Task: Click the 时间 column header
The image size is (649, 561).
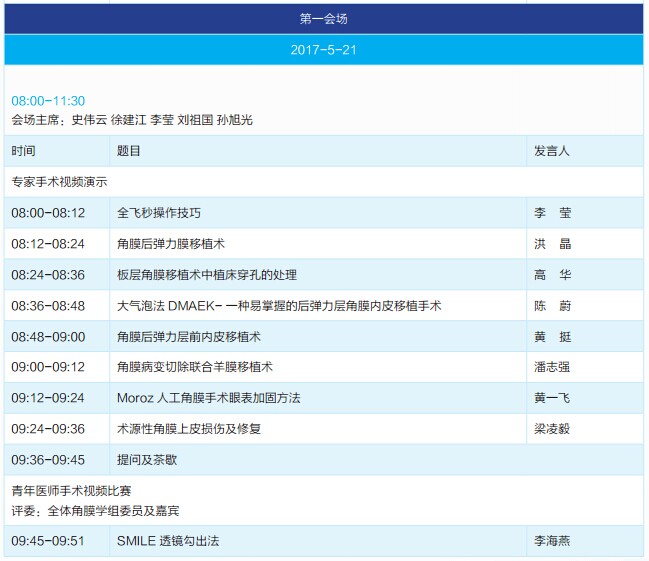Action: pyautogui.click(x=24, y=151)
